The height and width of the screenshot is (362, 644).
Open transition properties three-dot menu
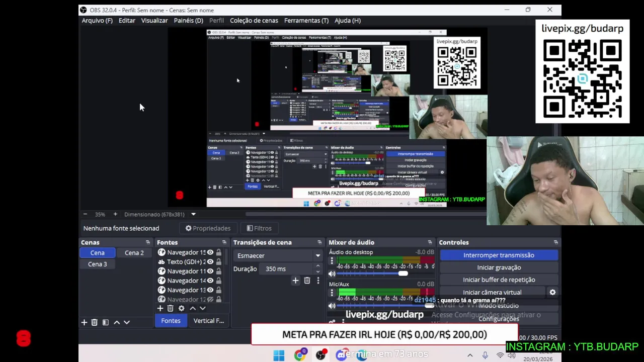(318, 281)
